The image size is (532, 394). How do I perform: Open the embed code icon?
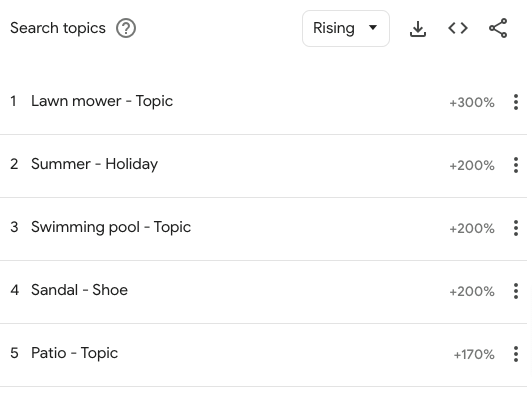pyautogui.click(x=458, y=28)
